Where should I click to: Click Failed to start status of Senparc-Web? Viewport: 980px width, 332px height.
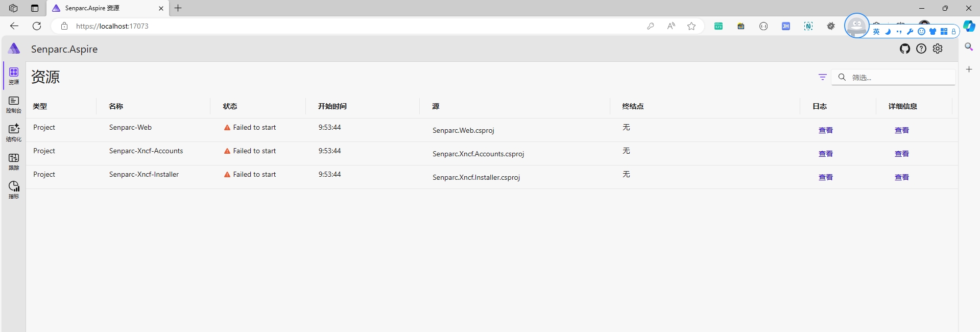point(250,128)
